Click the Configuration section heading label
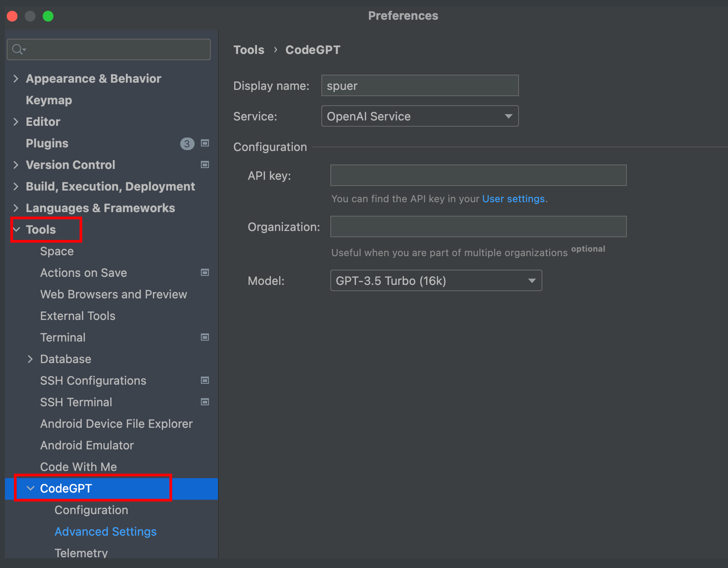This screenshot has height=568, width=728. click(270, 147)
